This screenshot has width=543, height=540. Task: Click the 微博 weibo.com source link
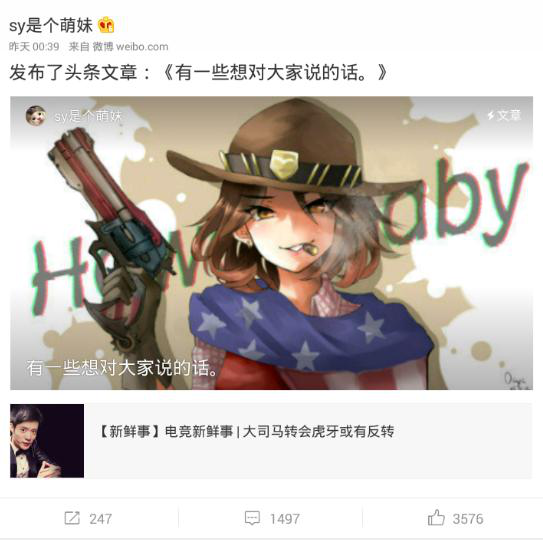point(130,46)
